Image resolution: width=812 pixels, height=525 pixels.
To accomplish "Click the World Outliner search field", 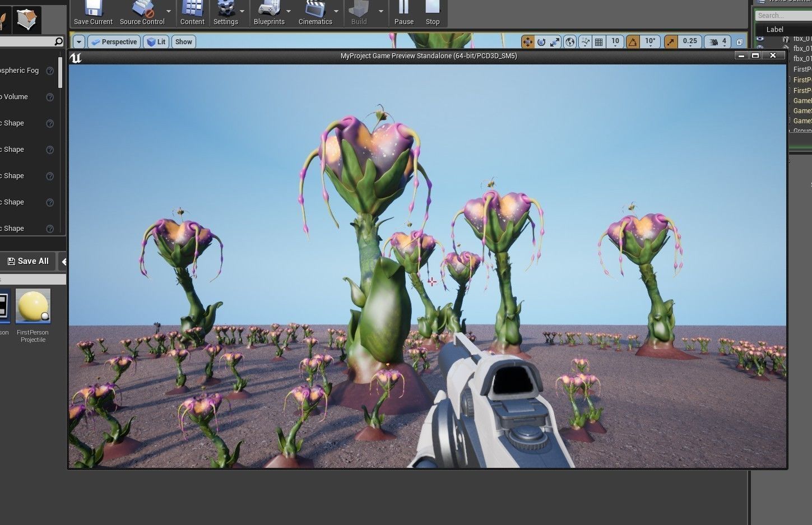I will pos(783,16).
